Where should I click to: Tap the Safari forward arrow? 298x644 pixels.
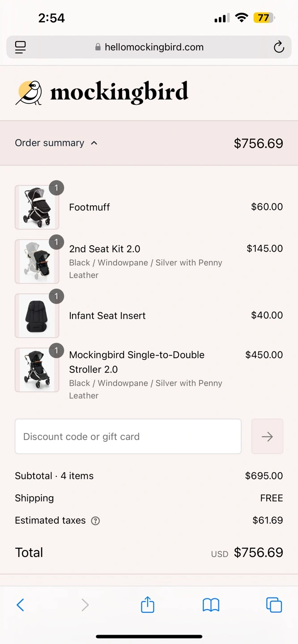tap(85, 605)
